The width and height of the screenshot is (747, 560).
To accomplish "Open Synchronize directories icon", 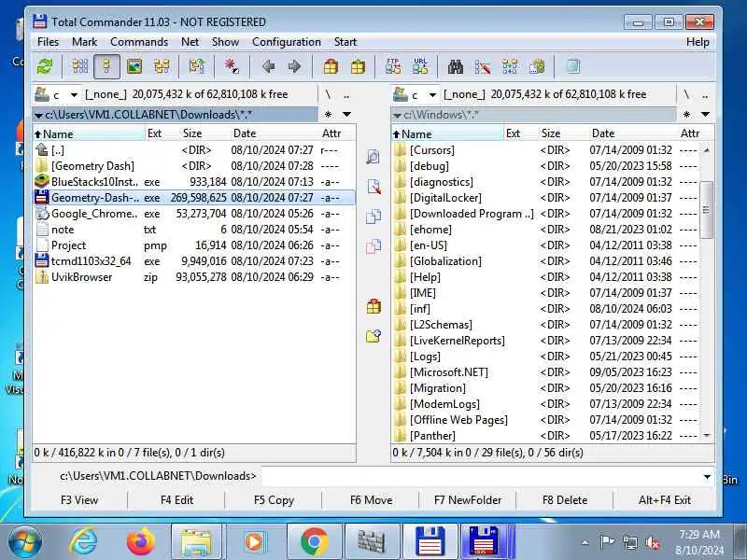I will click(510, 66).
